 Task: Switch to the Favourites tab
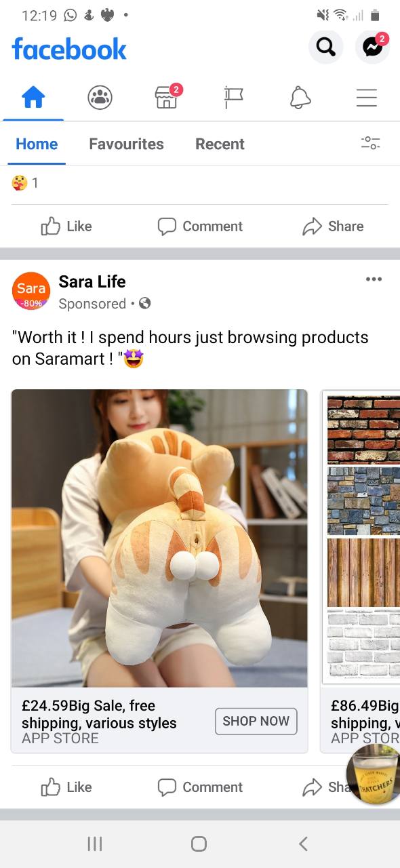(126, 144)
